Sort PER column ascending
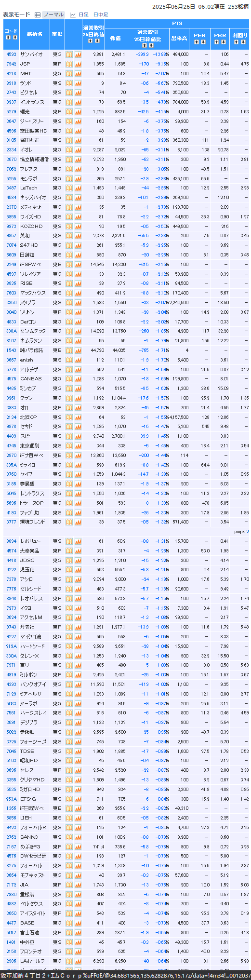The image size is (251, 980). click(197, 42)
